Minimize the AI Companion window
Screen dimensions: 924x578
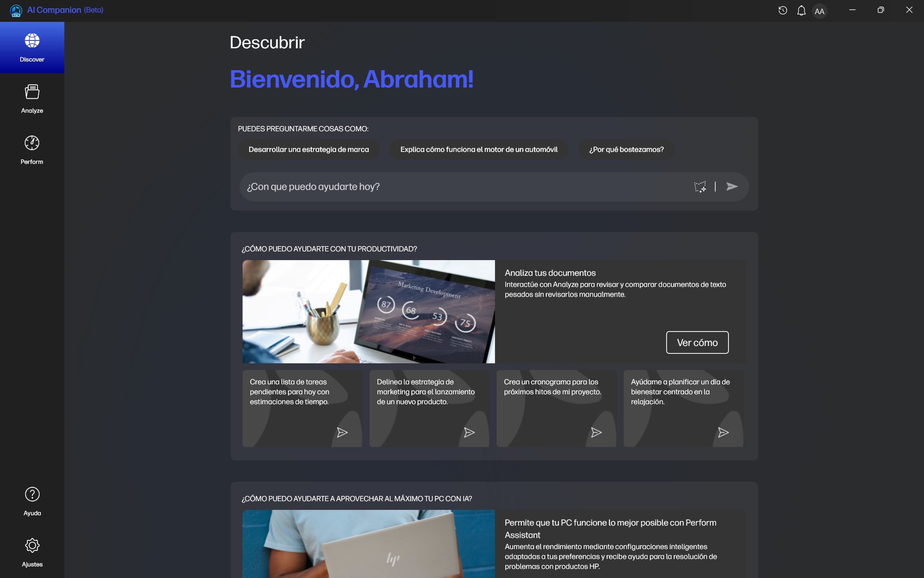[852, 10]
